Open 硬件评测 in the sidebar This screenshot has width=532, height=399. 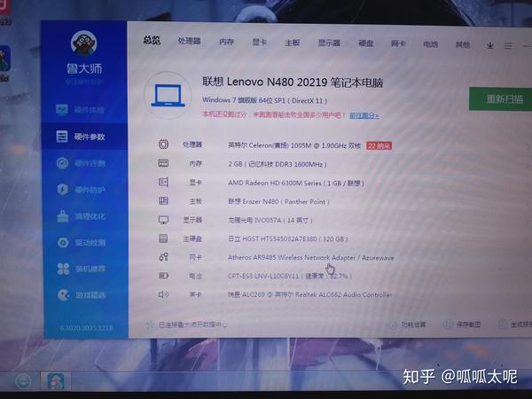click(81, 163)
